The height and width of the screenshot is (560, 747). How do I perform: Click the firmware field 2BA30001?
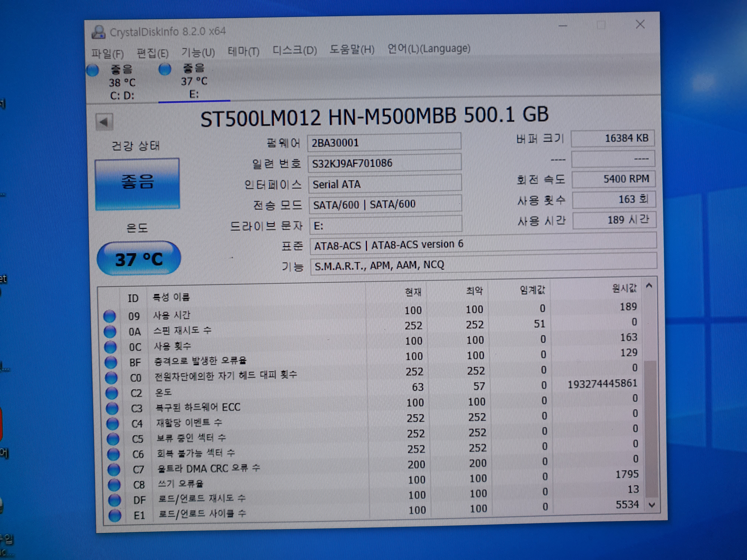tap(384, 142)
